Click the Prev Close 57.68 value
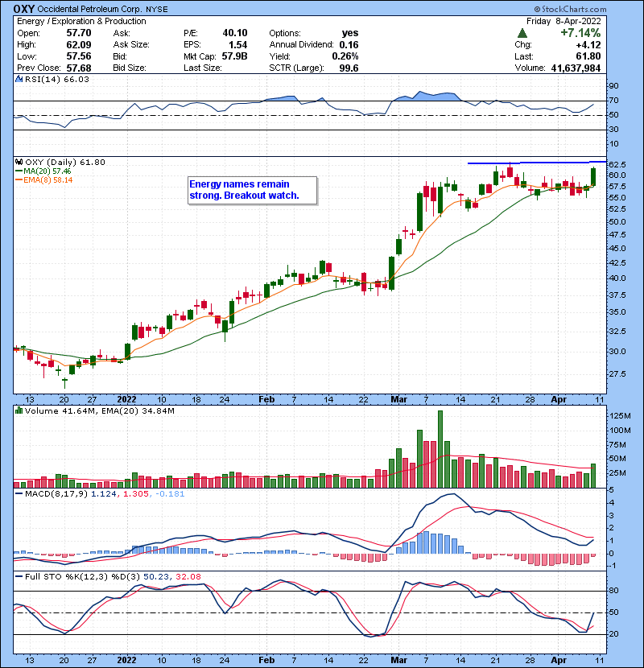The image size is (644, 668). point(79,68)
